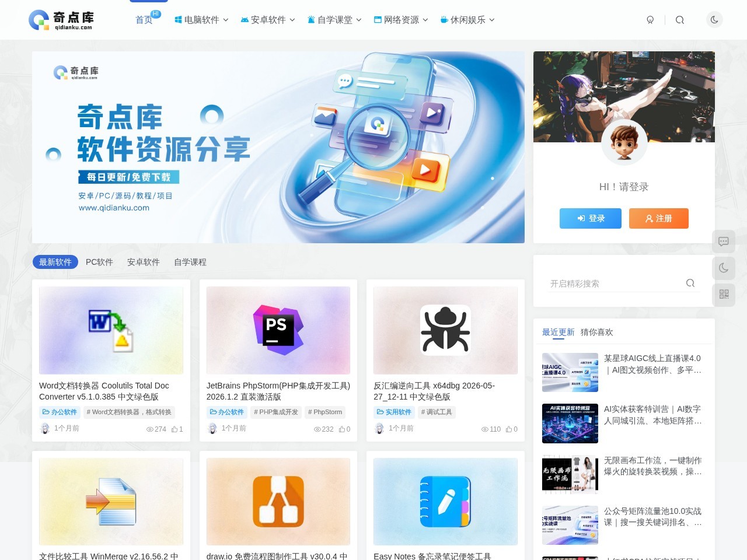Screen dimensions: 747x560
Task: Open the AI实体获客特训营 thumbnail
Action: [x=570, y=423]
